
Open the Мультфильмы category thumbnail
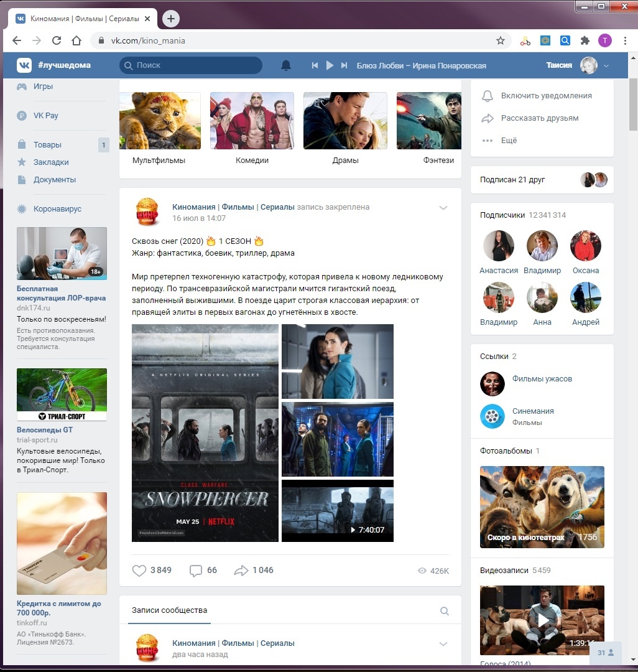tap(160, 121)
